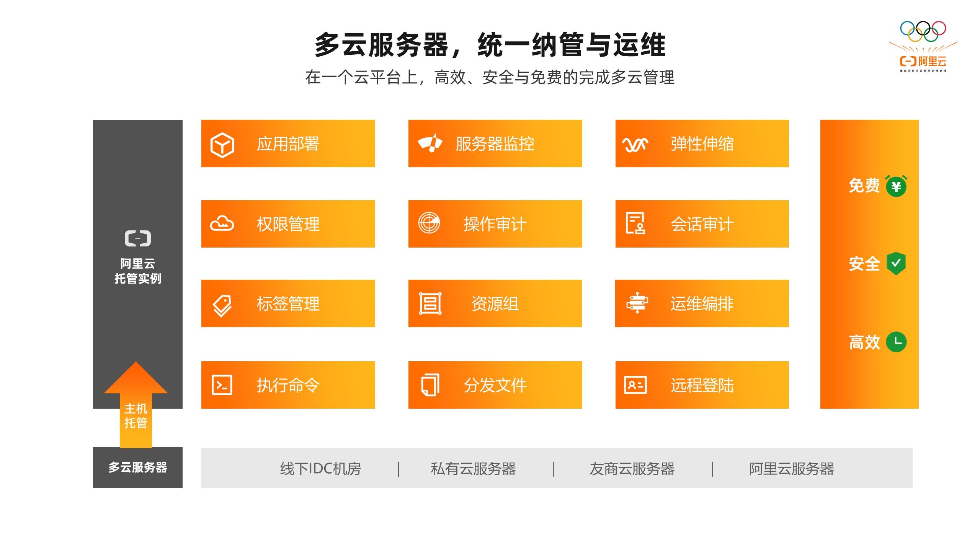This screenshot has height=551, width=980.
Task: Click the Alibaba Cloud bracket logo in gray panel
Action: click(x=138, y=238)
